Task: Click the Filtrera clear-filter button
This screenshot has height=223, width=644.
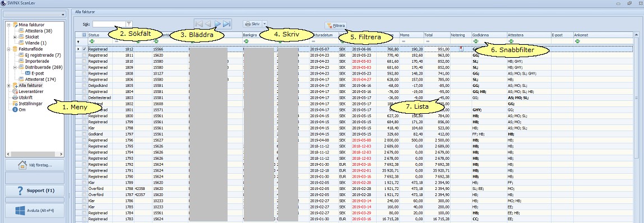Action: pos(336,25)
